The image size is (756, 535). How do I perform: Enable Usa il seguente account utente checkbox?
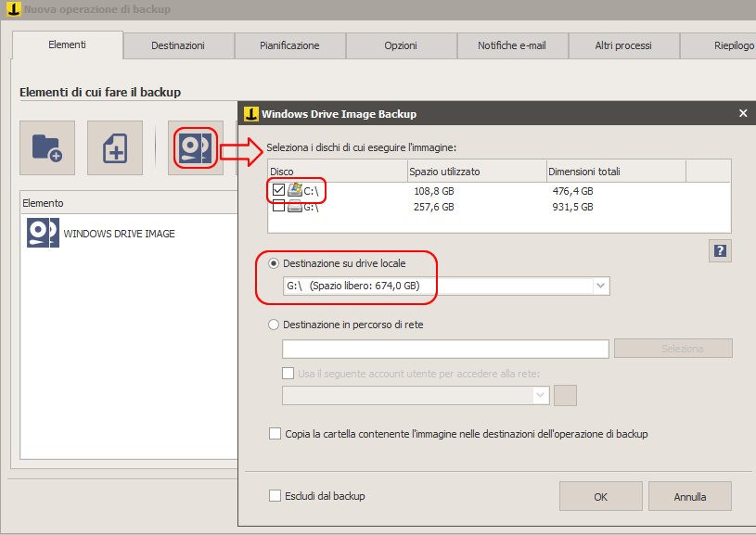pos(288,374)
